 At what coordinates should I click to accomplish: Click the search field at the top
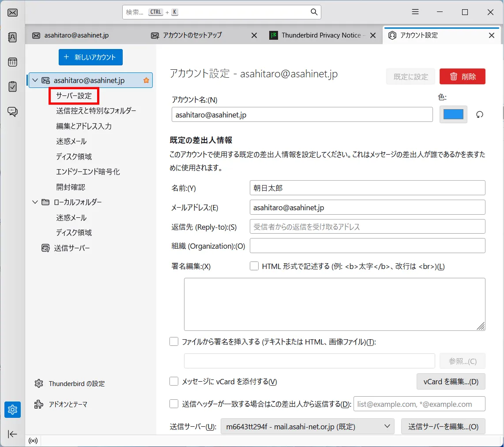222,12
